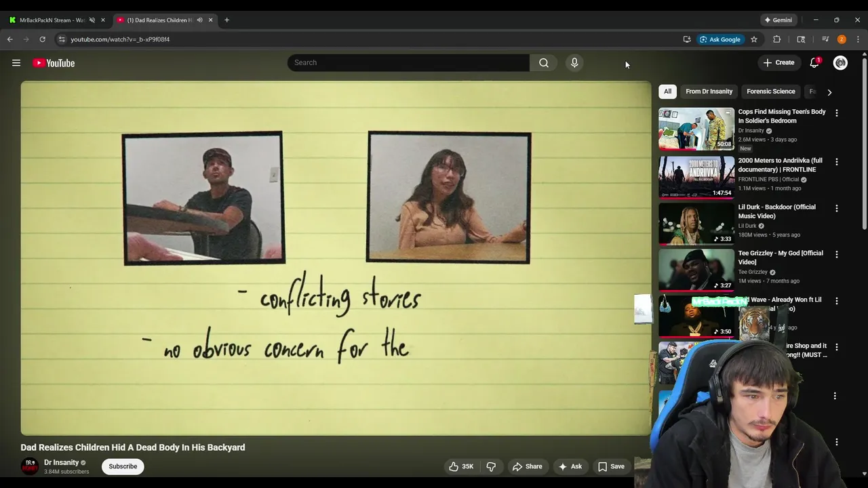This screenshot has width=868, height=488.
Task: Select the All filter chip
Action: tap(667, 91)
